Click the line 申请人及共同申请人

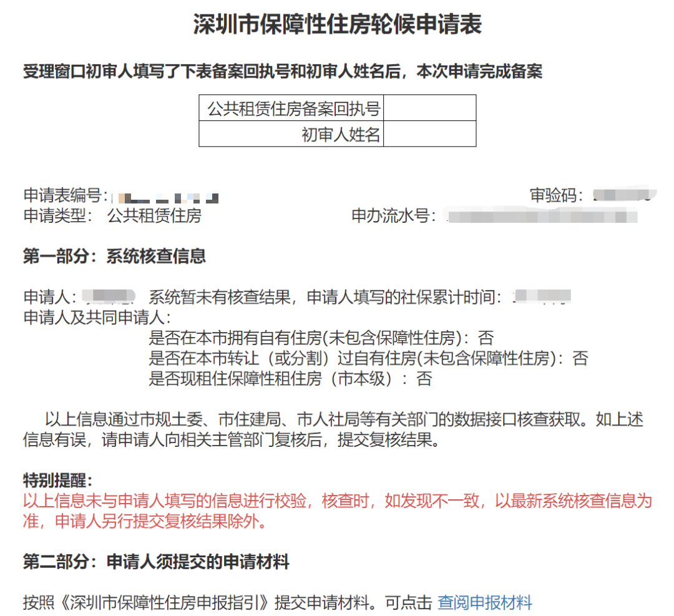click(97, 317)
